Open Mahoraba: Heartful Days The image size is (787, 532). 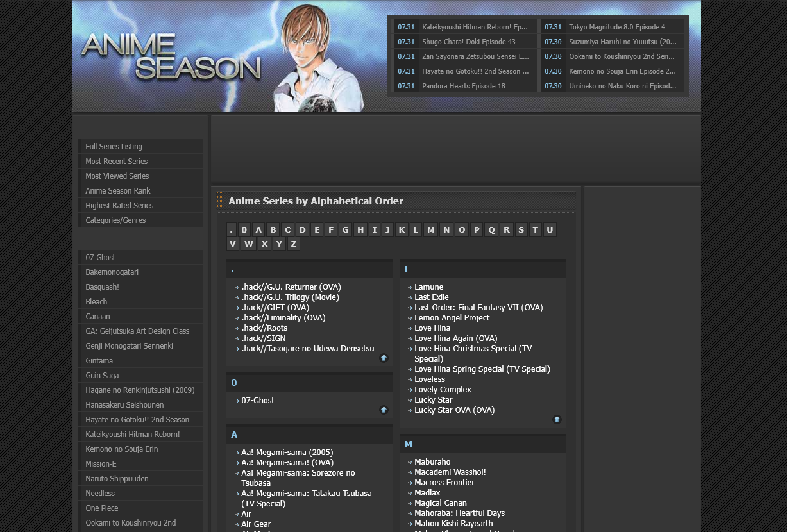tap(459, 513)
